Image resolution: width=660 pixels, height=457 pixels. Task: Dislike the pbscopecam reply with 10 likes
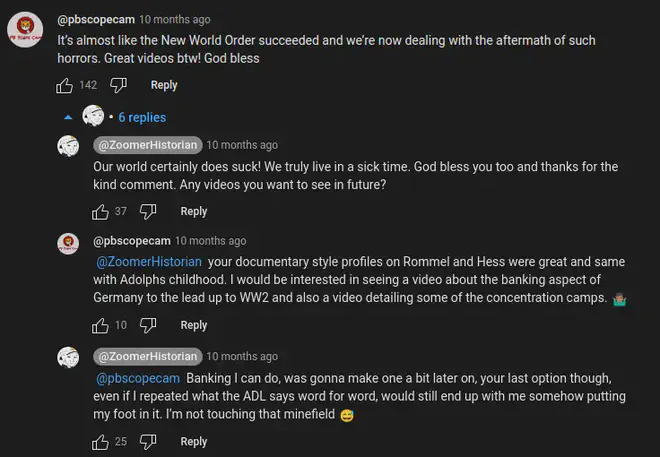click(x=148, y=326)
